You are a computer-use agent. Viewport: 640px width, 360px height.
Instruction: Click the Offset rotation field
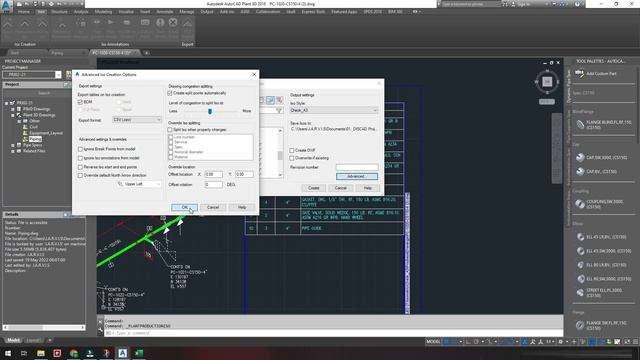(213, 184)
